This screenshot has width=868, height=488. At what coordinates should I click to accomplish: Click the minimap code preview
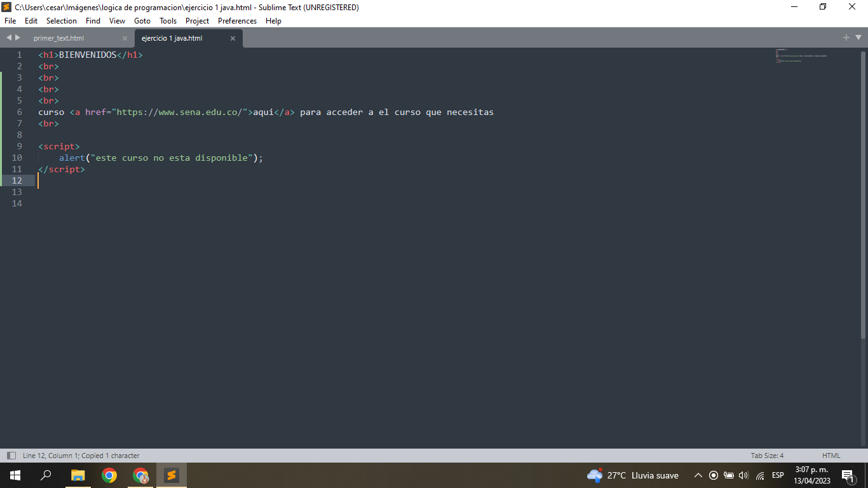801,56
